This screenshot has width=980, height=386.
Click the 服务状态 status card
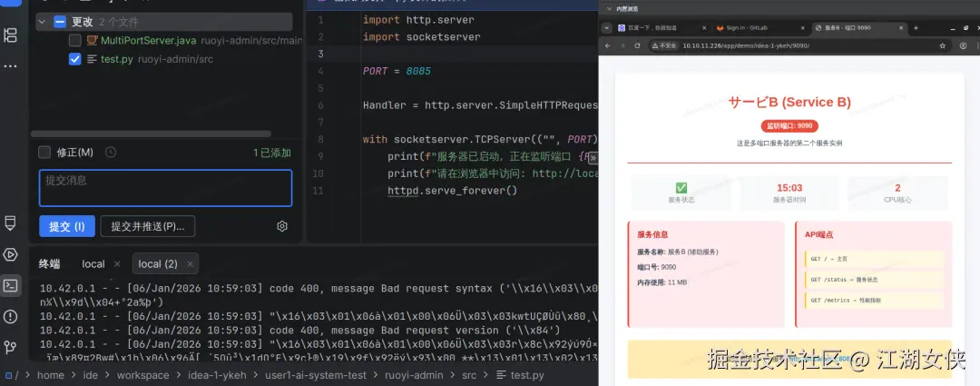[x=681, y=193]
